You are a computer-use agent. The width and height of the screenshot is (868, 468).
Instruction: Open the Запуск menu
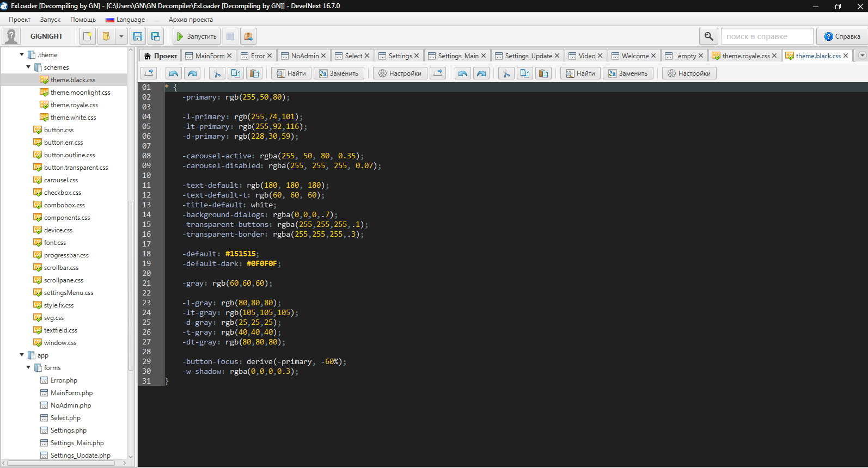pyautogui.click(x=50, y=20)
